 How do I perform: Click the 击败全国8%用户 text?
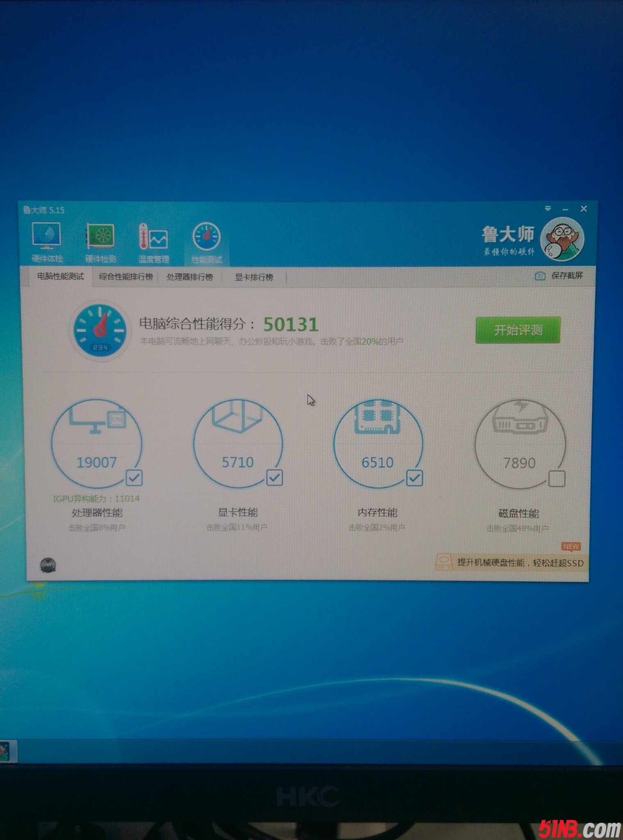97,528
